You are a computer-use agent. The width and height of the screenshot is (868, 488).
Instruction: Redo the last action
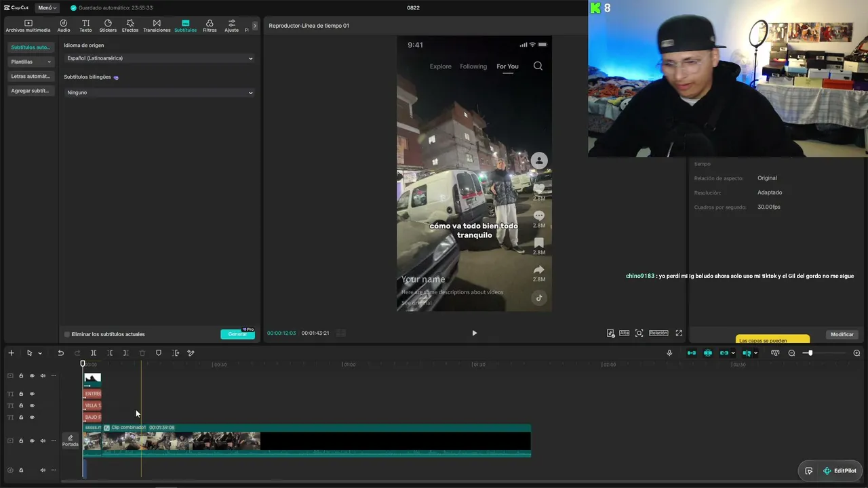[77, 353]
